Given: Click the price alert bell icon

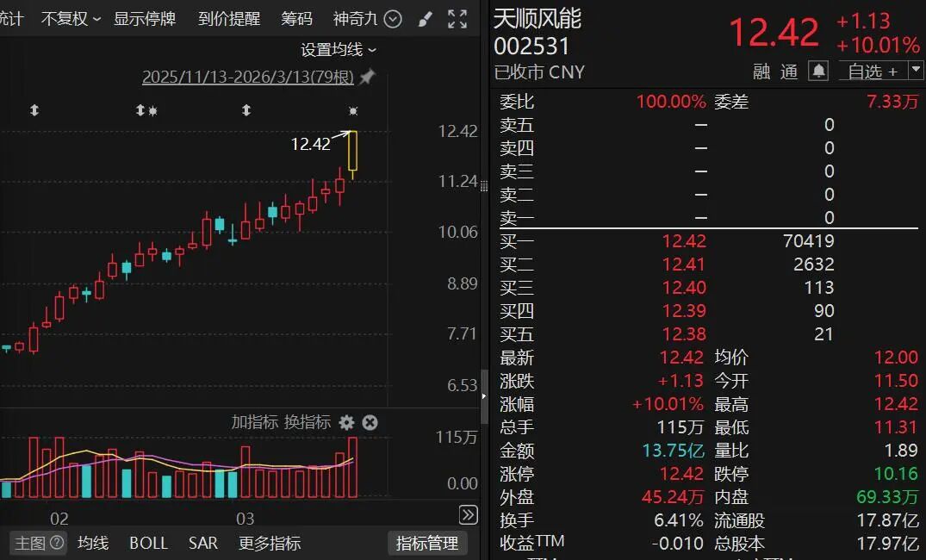Looking at the screenshot, I should 817,72.
